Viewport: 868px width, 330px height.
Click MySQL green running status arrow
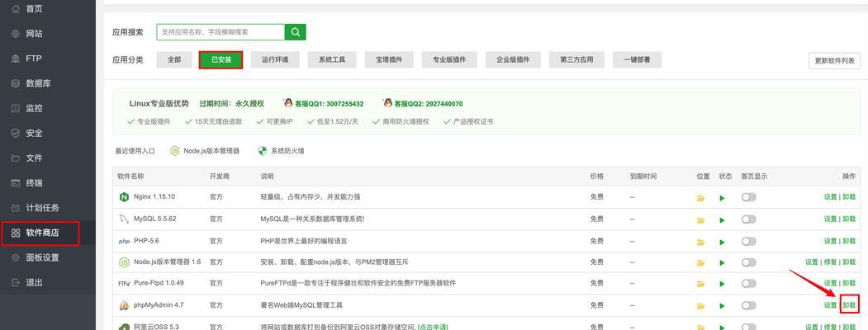pos(722,220)
